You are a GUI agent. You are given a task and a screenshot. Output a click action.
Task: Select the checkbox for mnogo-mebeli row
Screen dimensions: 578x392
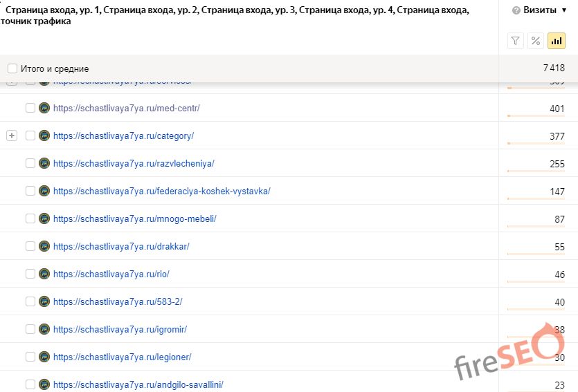[x=30, y=218]
